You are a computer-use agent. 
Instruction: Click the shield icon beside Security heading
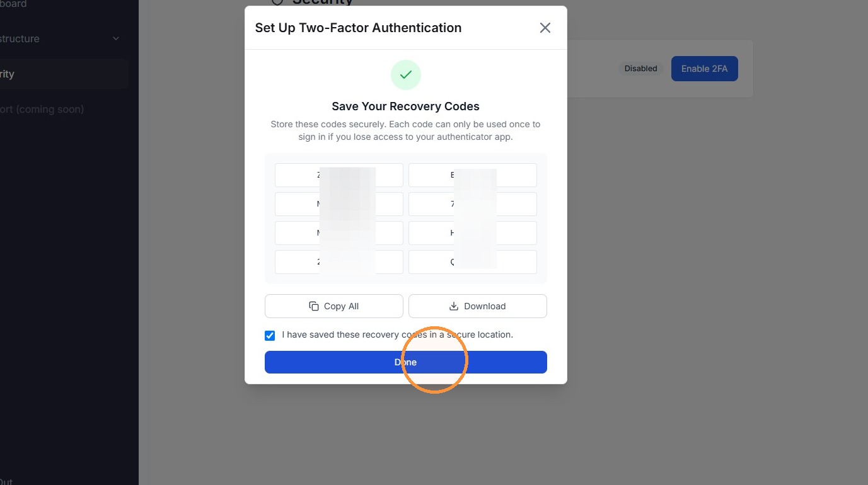277,2
